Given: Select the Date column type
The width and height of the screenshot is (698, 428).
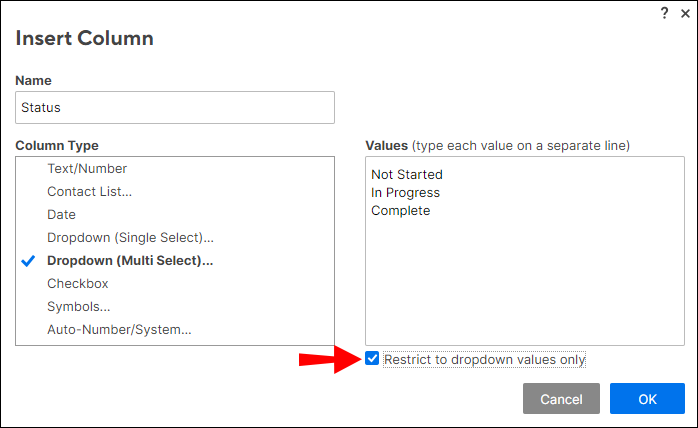Looking at the screenshot, I should 61,215.
